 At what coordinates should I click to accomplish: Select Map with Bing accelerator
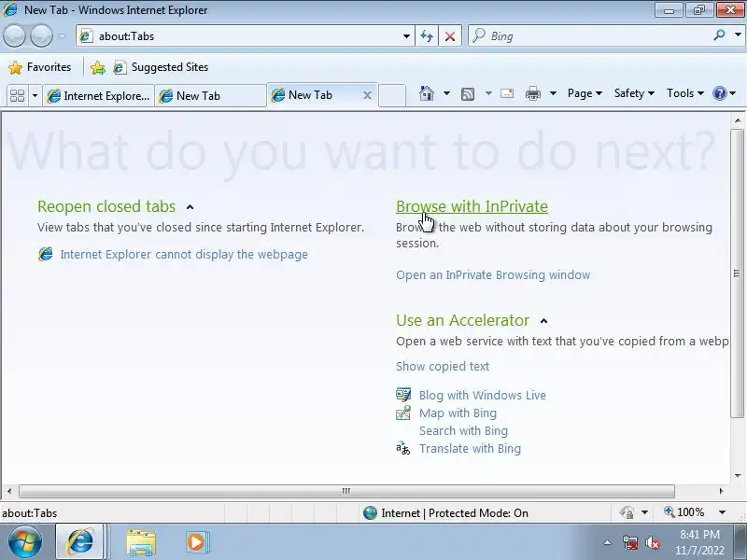coord(458,413)
